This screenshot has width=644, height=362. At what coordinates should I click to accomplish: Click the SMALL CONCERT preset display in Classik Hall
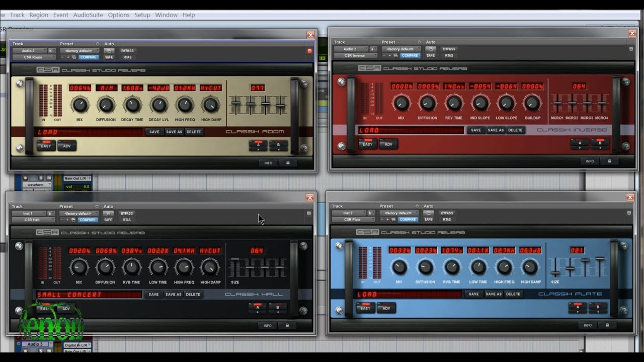pyautogui.click(x=89, y=294)
